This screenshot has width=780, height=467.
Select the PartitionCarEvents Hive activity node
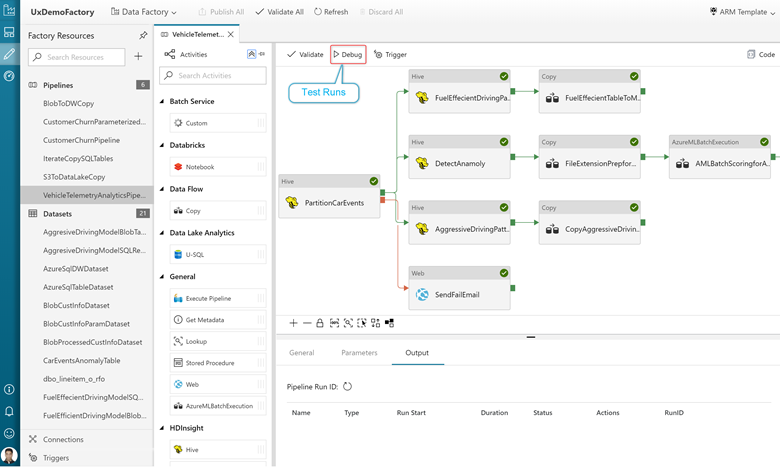(x=329, y=196)
